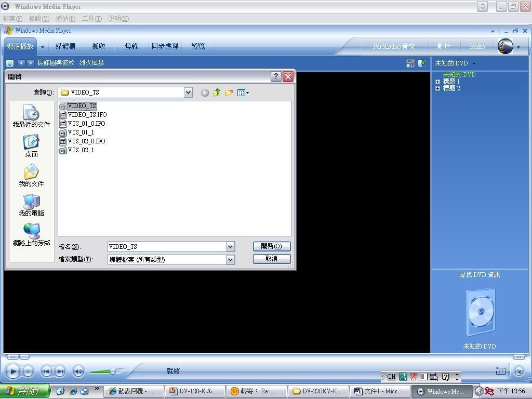The height and width of the screenshot is (399, 532).
Task: Expand 標題 1 in DVD tree
Action: [x=437, y=82]
